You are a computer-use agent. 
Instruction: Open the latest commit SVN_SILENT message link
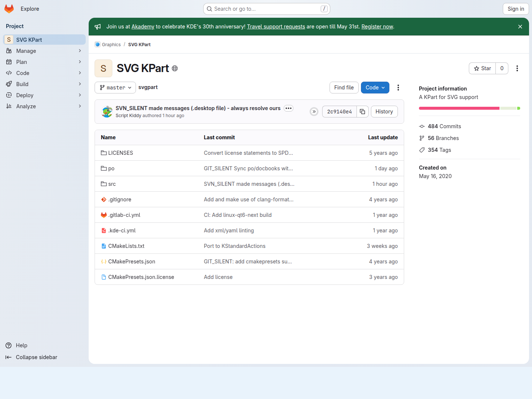[x=198, y=108]
